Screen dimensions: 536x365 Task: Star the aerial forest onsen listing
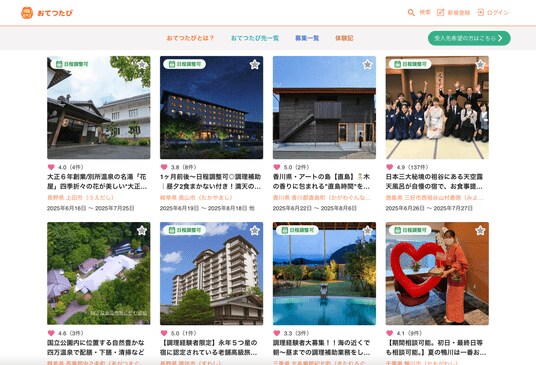click(142, 230)
